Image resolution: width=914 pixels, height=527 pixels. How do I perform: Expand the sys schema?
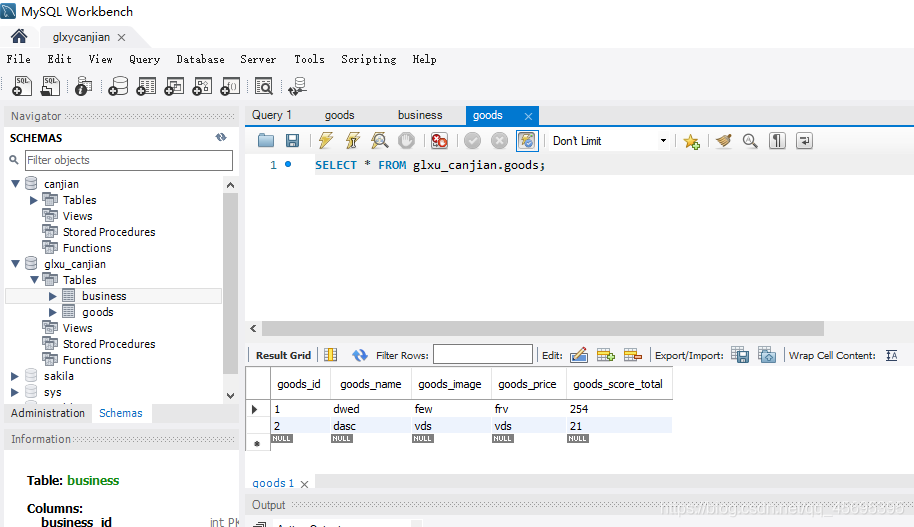click(x=15, y=392)
